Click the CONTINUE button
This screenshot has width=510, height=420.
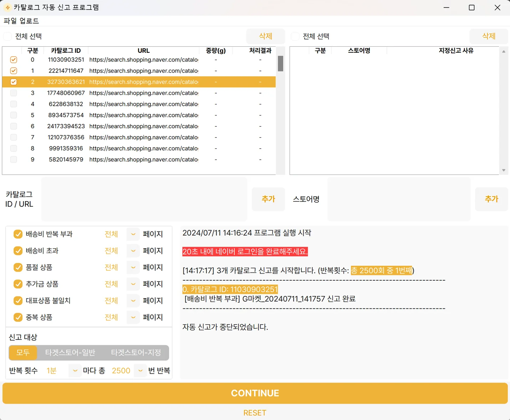click(x=255, y=393)
